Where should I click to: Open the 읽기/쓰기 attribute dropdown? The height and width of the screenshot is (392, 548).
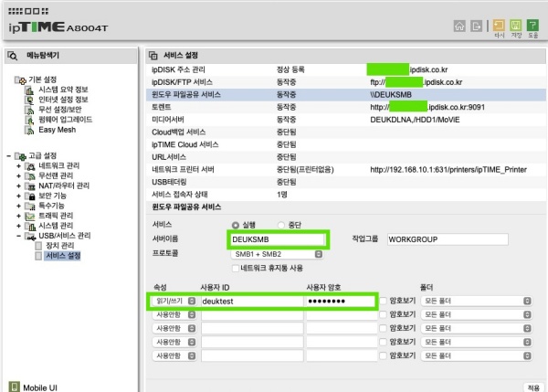(173, 300)
